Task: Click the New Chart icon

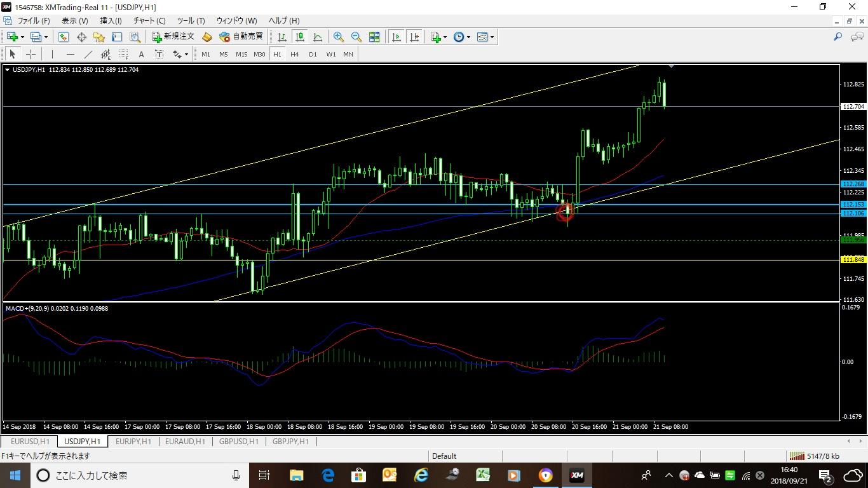Action: pos(12,37)
